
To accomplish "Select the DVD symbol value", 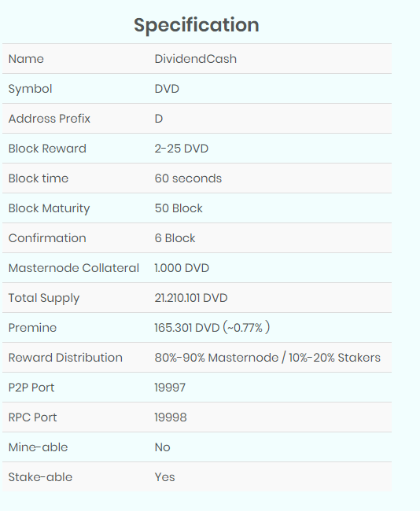I will click(x=167, y=89).
